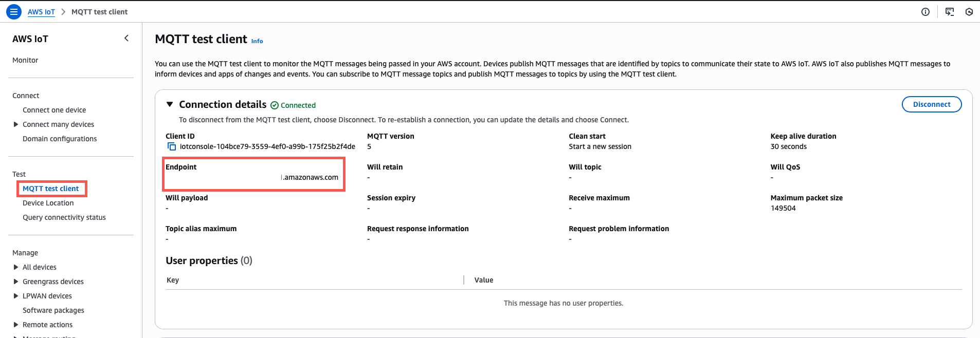Follow the AWS IoT breadcrumb link
Viewport: 980px width, 338px height.
[41, 12]
